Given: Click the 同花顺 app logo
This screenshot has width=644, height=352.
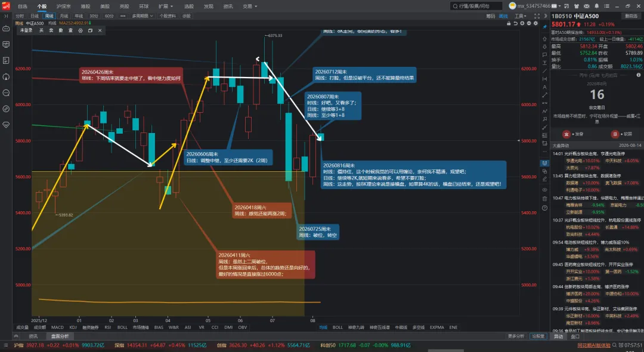Looking at the screenshot, I should tap(6, 6).
